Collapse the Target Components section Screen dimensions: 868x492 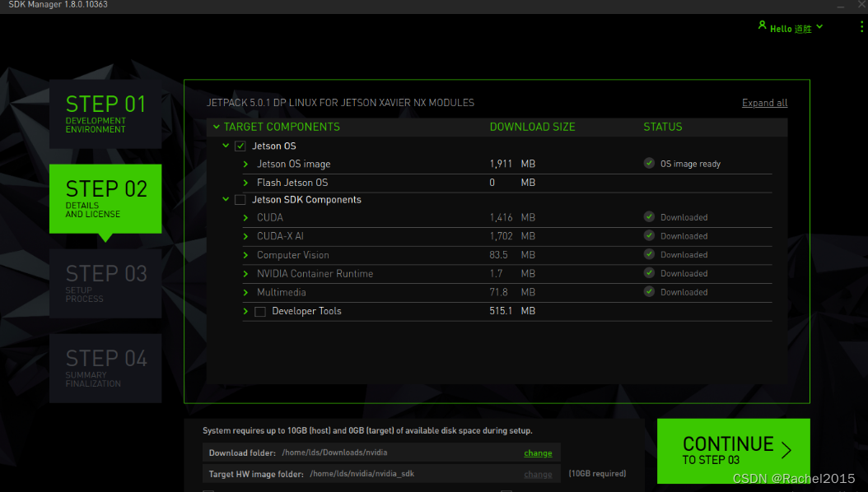[217, 128]
